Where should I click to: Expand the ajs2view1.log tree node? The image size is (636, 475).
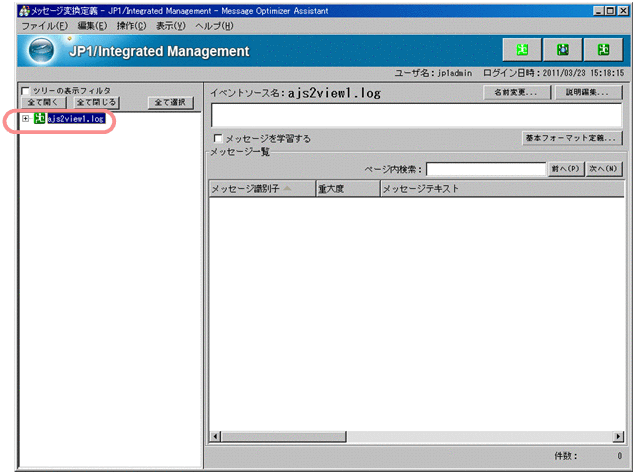point(25,119)
